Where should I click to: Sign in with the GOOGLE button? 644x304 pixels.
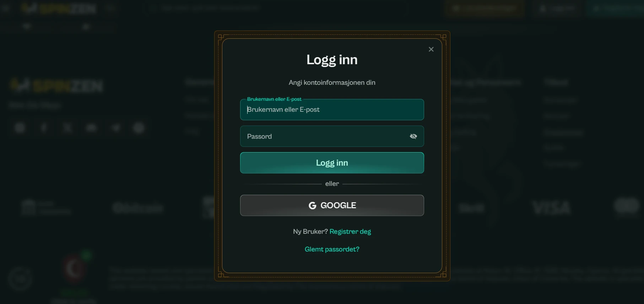332,205
